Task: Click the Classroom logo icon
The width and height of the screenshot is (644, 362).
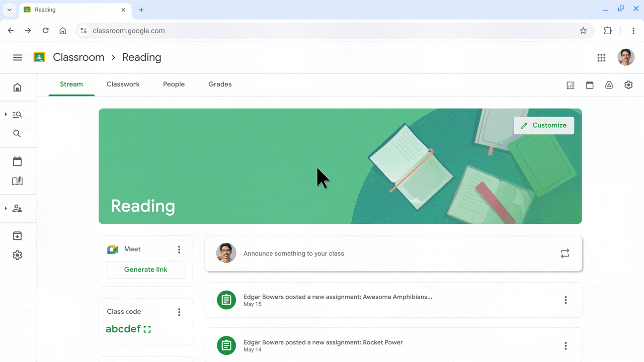Action: tap(39, 57)
